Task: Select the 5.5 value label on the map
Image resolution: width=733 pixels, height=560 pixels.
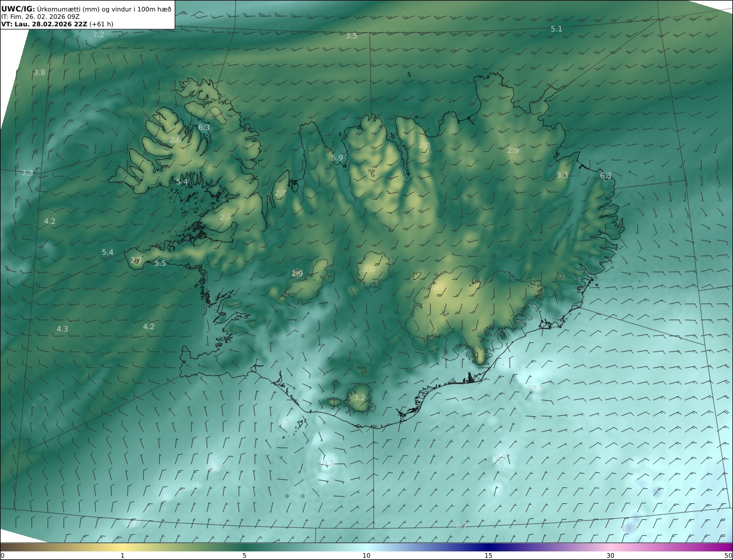Action: (160, 263)
